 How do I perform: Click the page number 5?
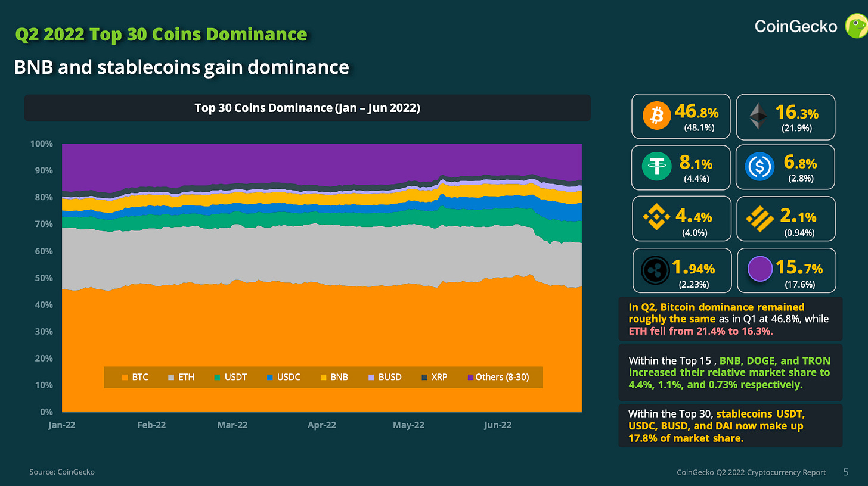coord(845,472)
